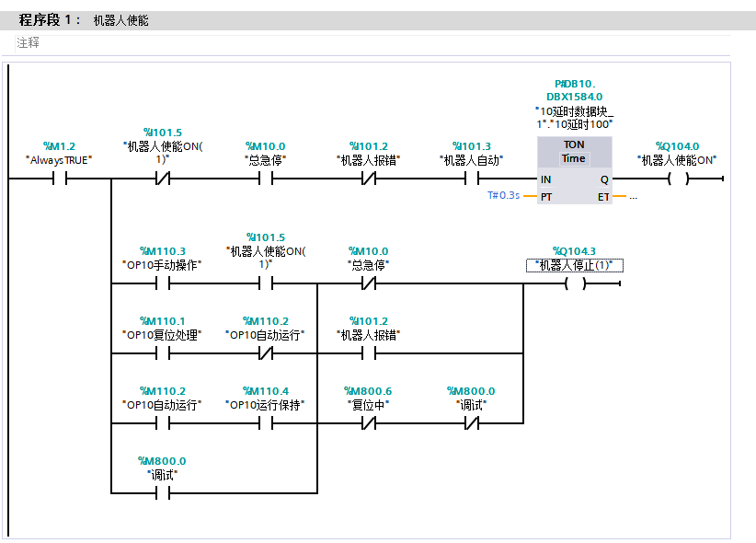Image resolution: width=756 pixels, height=543 pixels.
Task: Click the highlighted 机器人停止(1) tag name
Action: click(x=575, y=265)
